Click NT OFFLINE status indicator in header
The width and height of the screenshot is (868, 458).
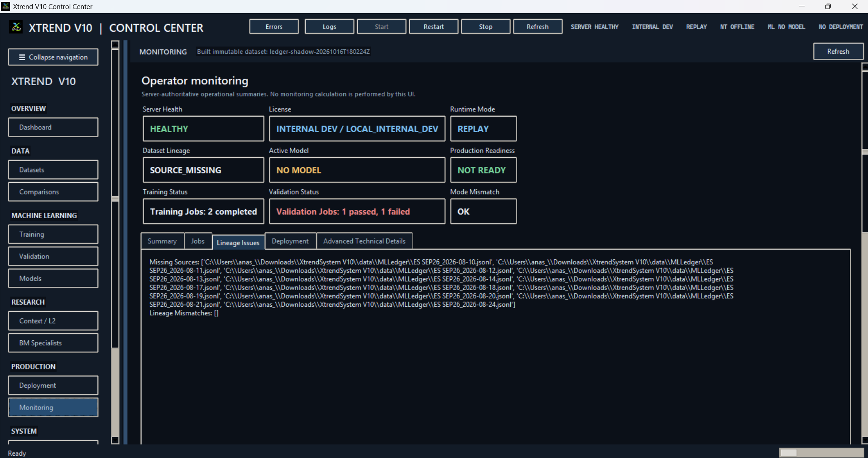click(x=737, y=27)
